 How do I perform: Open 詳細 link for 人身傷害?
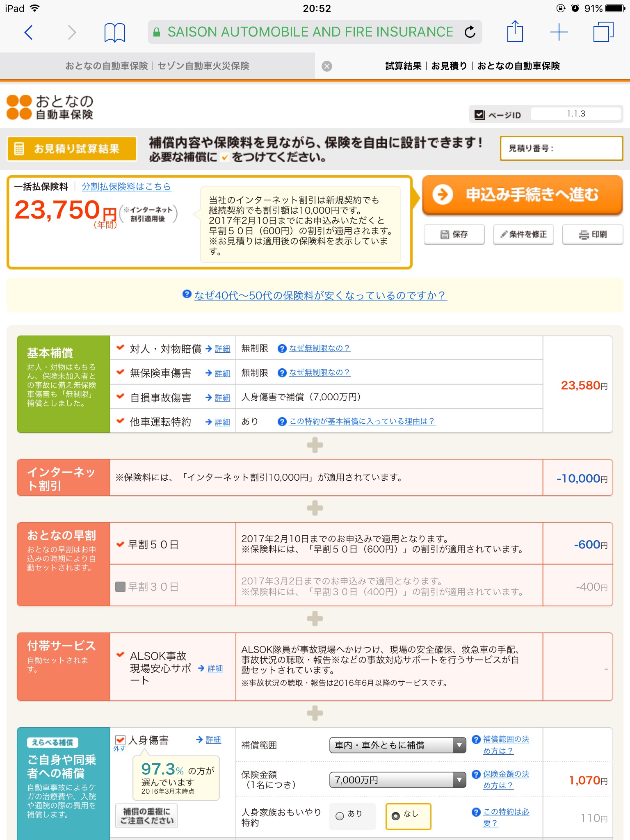click(x=213, y=740)
